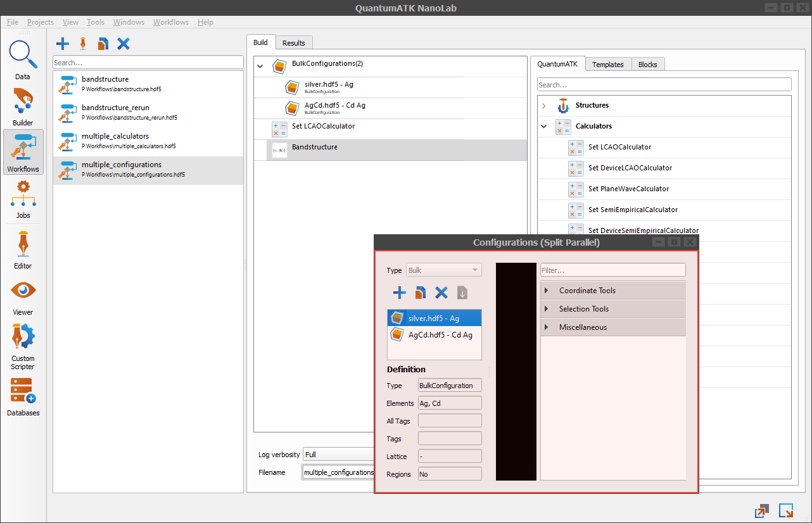
Task: Open the Databases sidebar tool
Action: [x=23, y=396]
